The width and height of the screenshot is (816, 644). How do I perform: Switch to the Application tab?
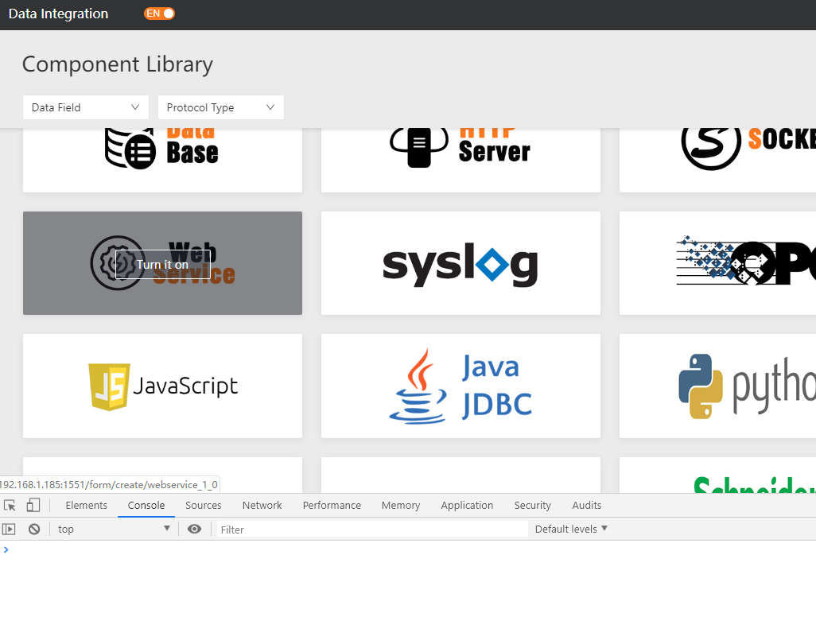467,505
